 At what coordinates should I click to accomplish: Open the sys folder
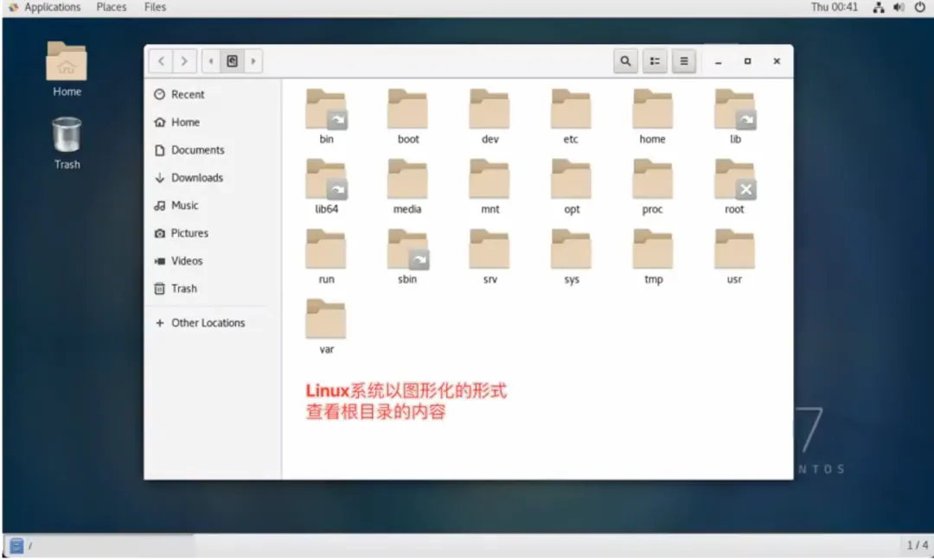[571, 257]
